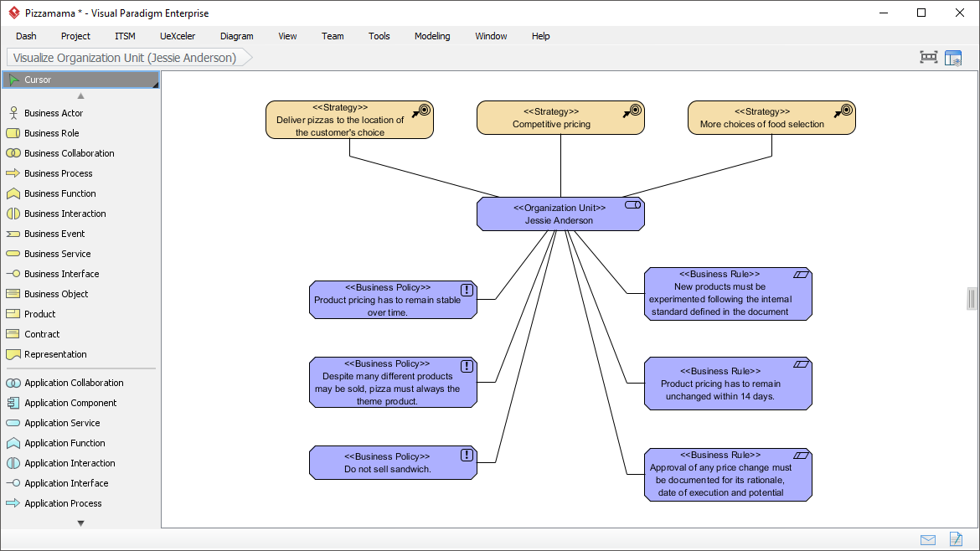This screenshot has width=980, height=551.
Task: Expand more shapes with the palette's down arrow
Action: pyautogui.click(x=80, y=522)
